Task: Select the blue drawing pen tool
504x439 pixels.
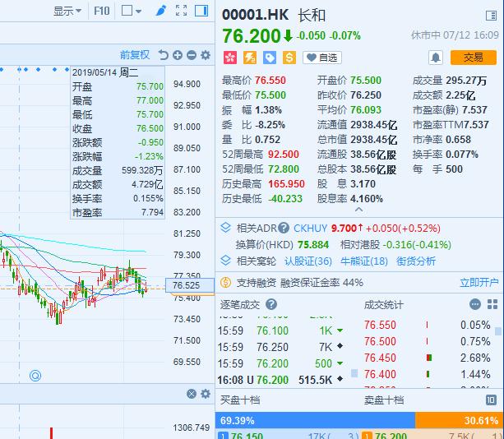Action: point(160,11)
